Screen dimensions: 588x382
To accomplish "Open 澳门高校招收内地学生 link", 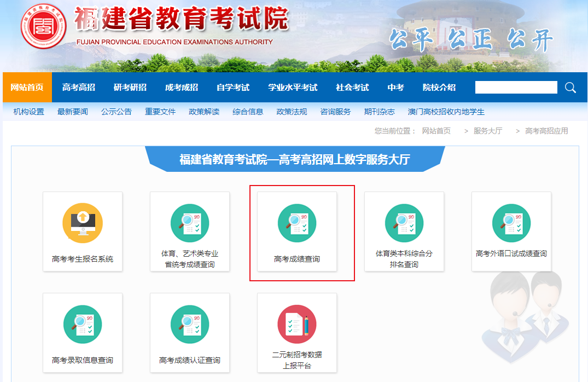I will point(446,112).
